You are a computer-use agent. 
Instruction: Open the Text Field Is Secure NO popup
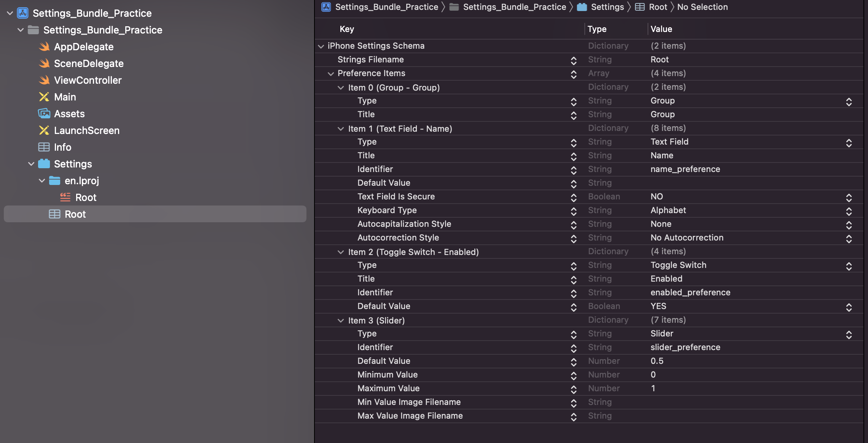click(849, 198)
